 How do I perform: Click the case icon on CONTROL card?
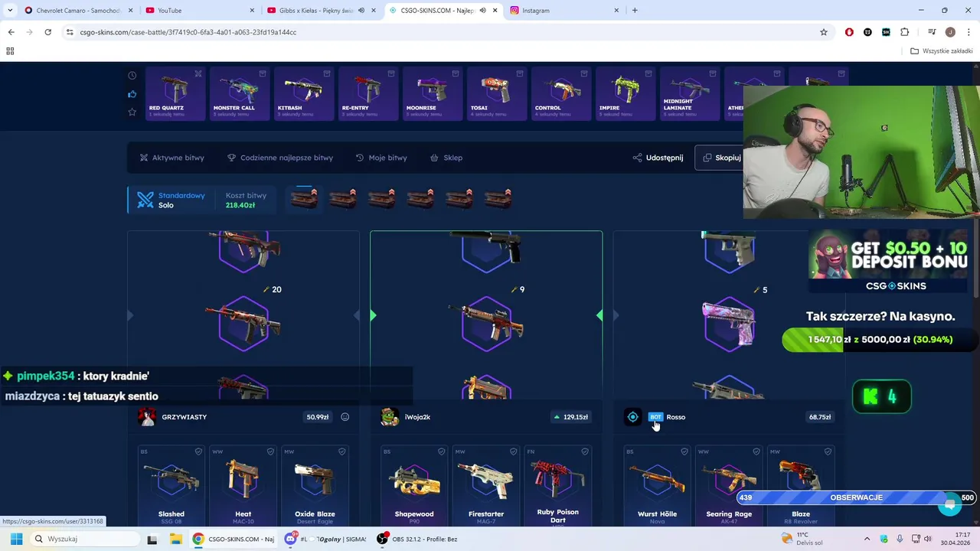(584, 73)
